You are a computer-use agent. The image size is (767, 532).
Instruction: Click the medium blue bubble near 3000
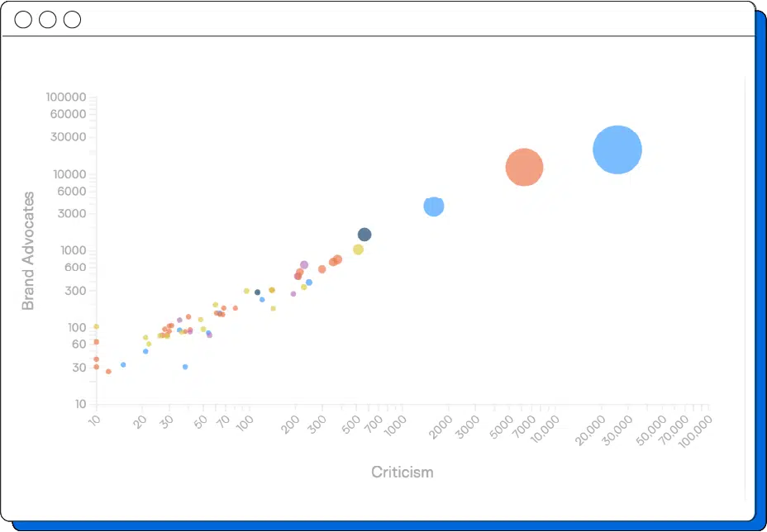pos(433,207)
